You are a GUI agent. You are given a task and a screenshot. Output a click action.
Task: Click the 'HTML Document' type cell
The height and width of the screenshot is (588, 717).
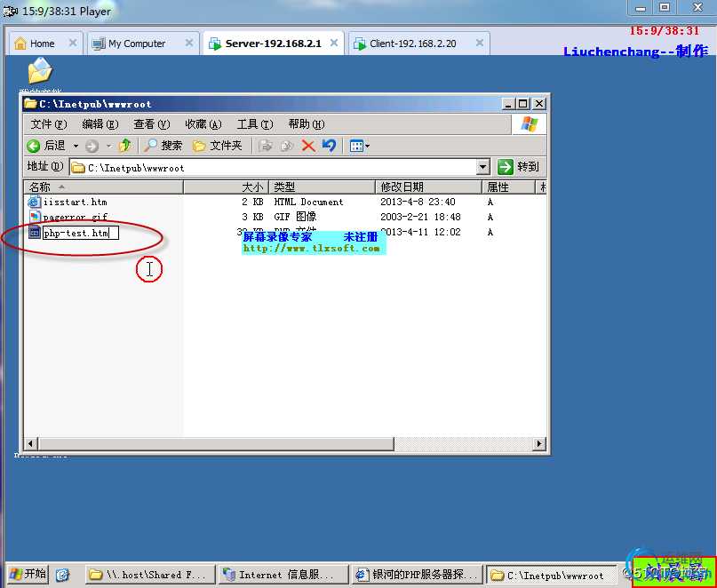[308, 202]
